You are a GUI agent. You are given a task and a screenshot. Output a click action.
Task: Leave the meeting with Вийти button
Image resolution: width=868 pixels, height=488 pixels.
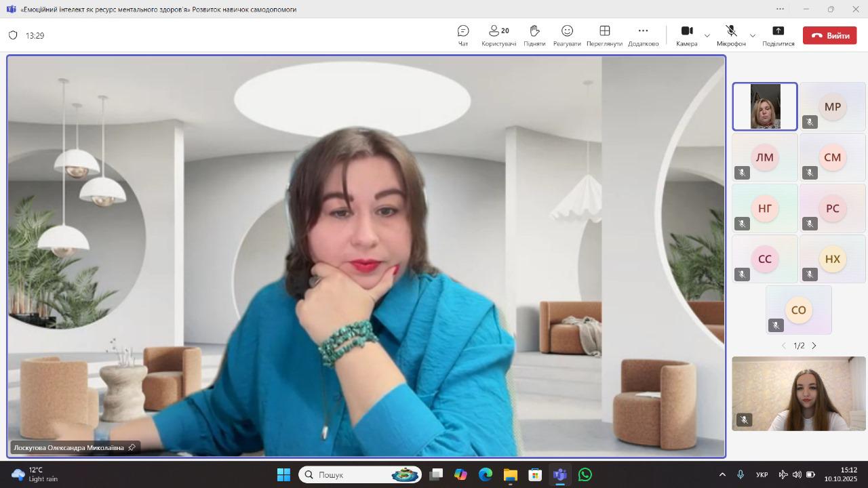(x=829, y=35)
